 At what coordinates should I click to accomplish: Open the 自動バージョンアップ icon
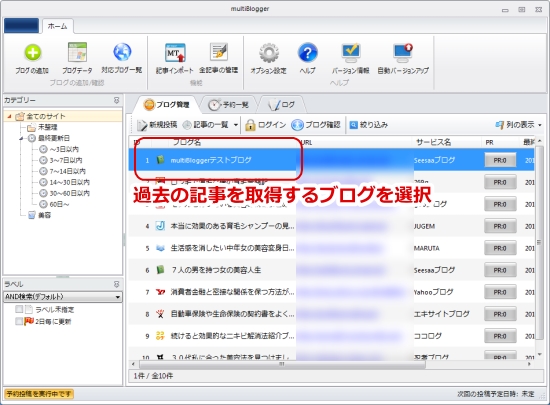pos(403,52)
